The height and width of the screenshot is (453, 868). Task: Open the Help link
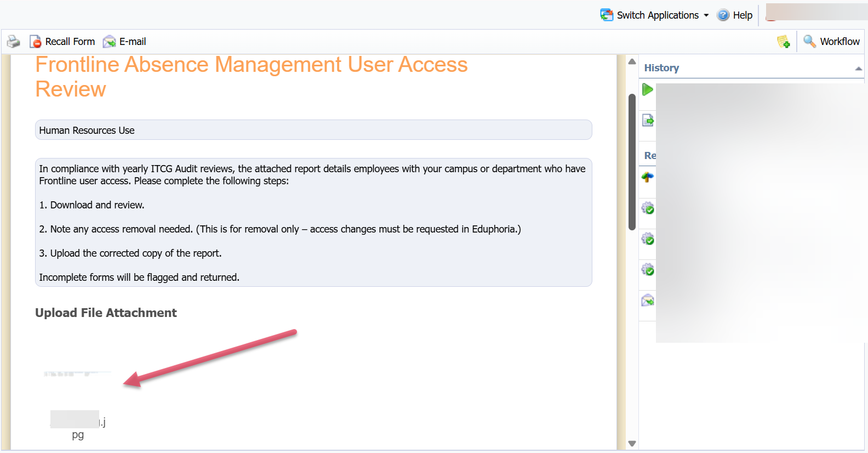tap(735, 15)
